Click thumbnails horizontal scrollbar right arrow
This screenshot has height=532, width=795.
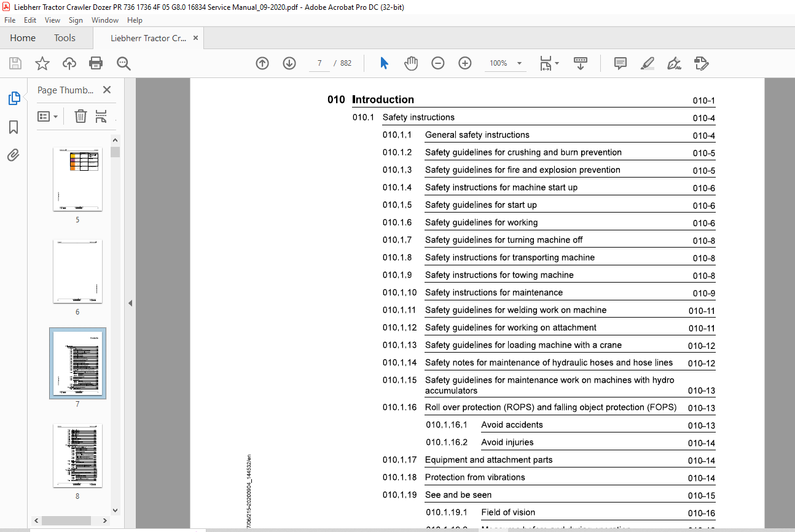point(106,520)
